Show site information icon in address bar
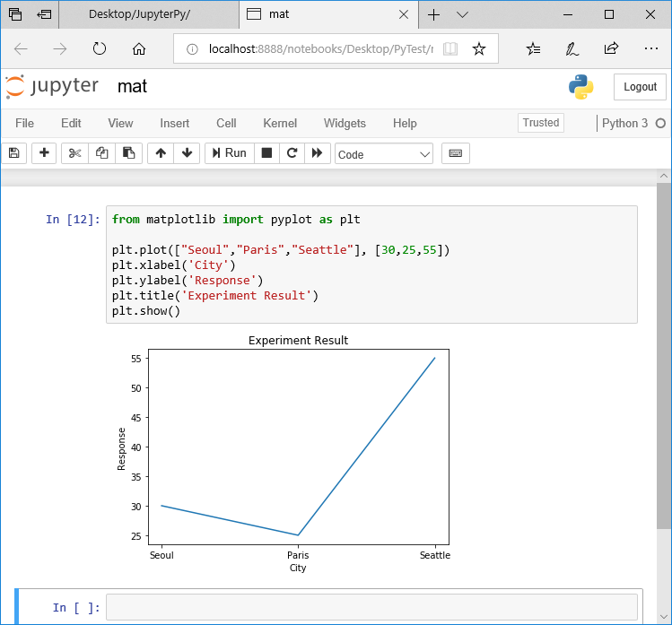 click(x=192, y=49)
